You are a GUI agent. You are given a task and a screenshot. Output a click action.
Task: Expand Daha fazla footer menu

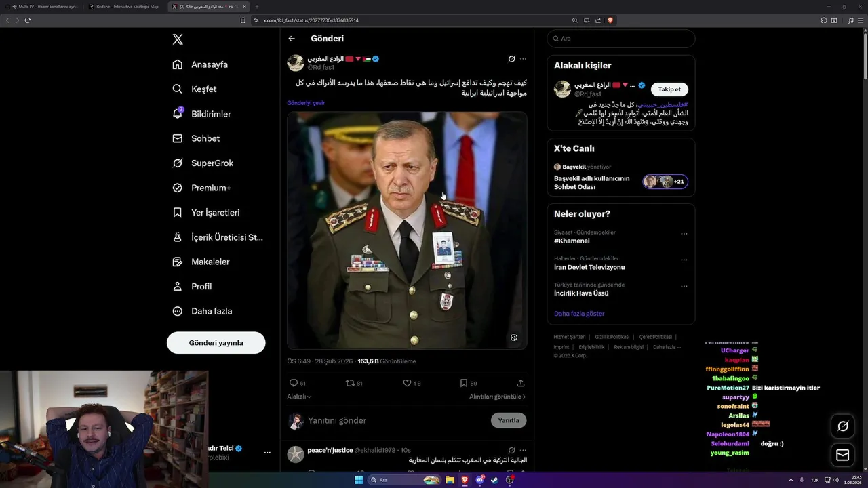coord(667,347)
